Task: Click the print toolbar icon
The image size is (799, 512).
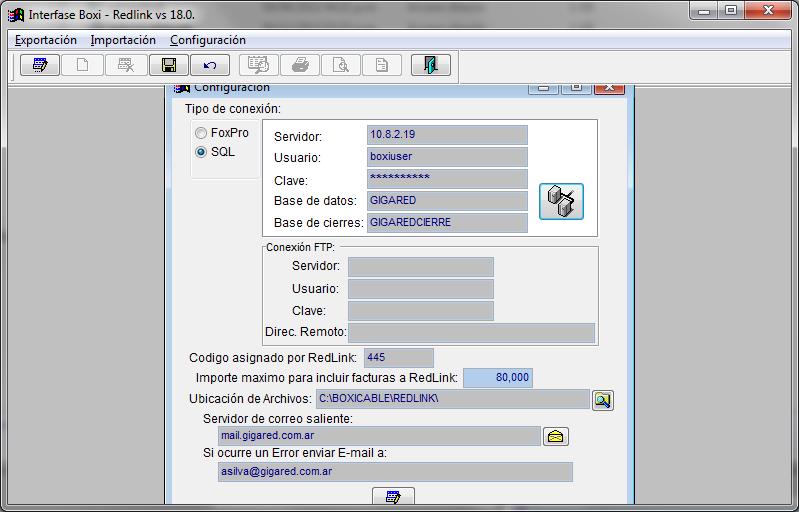Action: tap(299, 66)
